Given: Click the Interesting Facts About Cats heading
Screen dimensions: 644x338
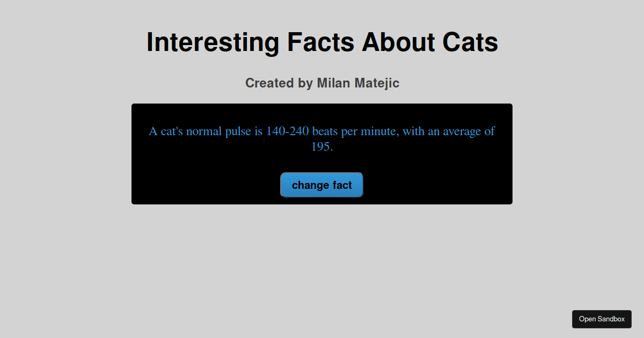Looking at the screenshot, I should (x=322, y=42).
